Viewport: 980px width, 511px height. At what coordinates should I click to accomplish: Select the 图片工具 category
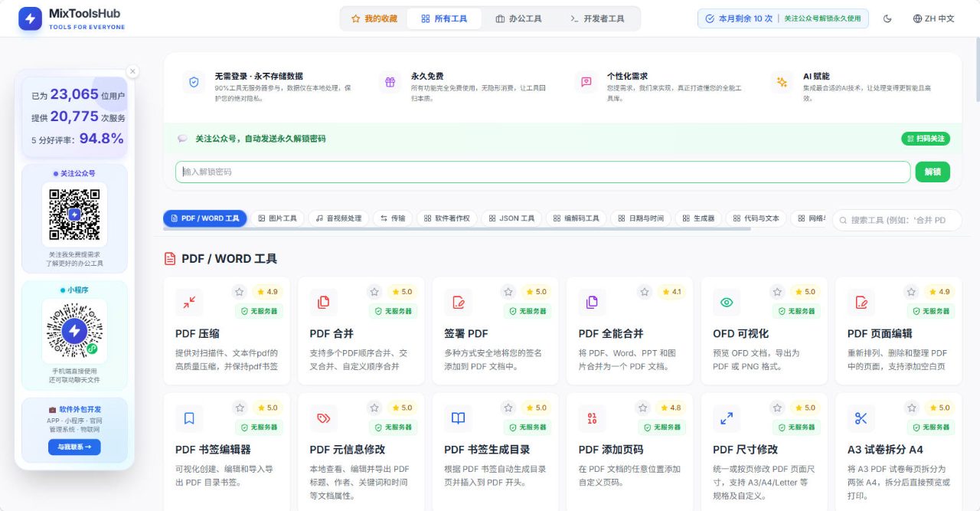point(277,218)
